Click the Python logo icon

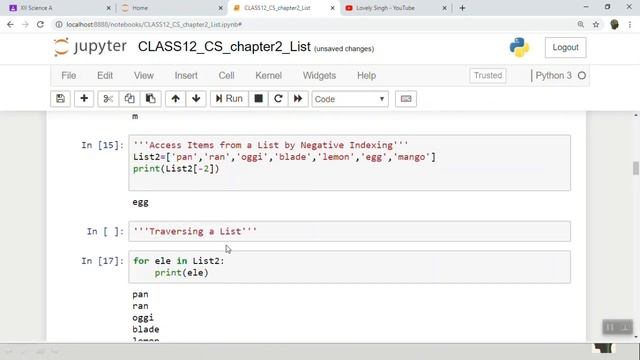coord(519,47)
